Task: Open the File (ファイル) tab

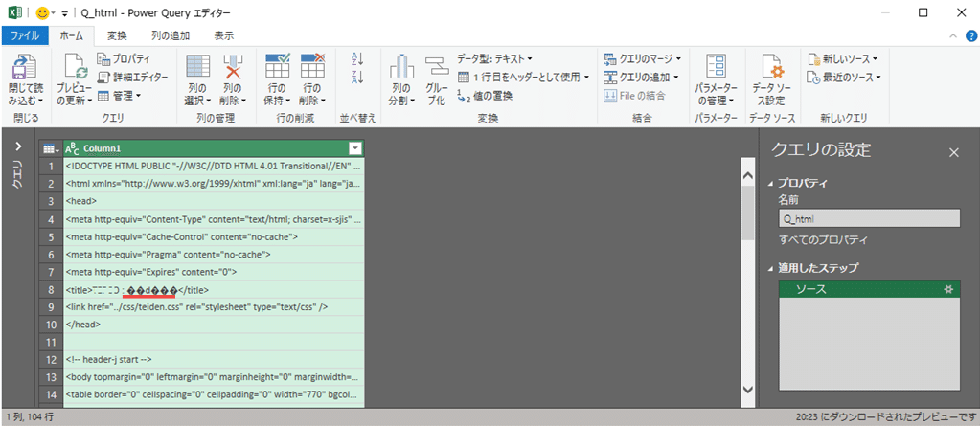Action: [25, 35]
